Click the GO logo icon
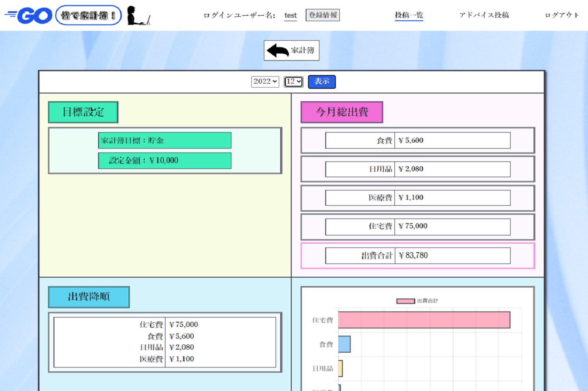 click(x=28, y=16)
